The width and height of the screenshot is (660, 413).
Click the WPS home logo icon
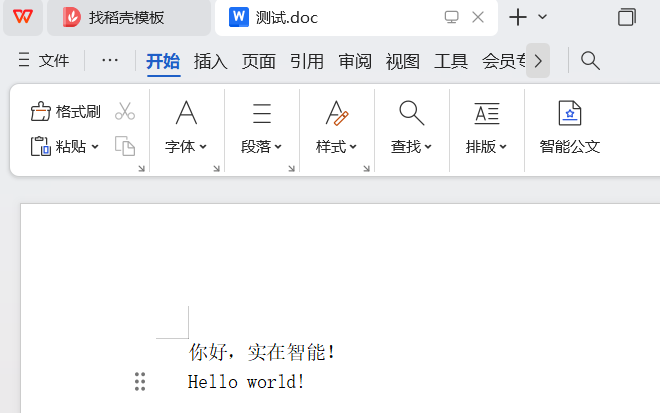click(x=22, y=17)
